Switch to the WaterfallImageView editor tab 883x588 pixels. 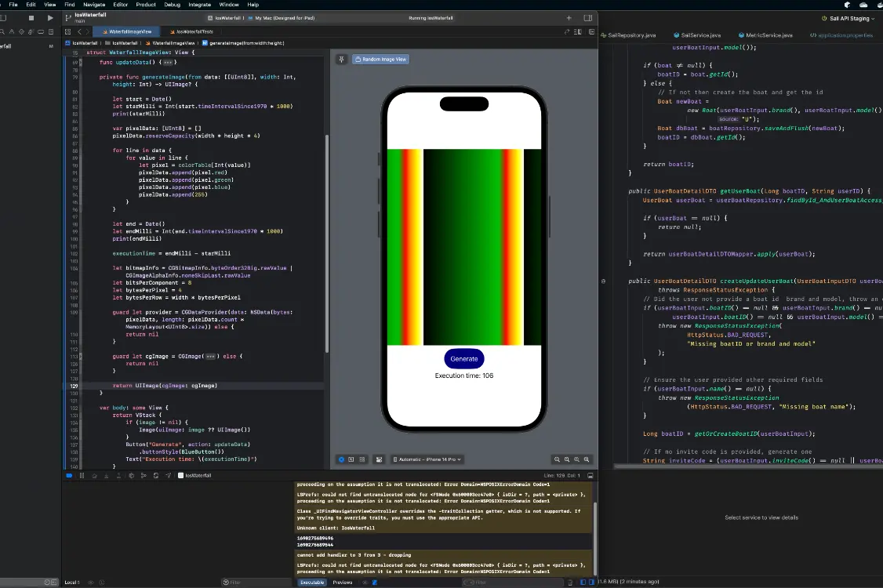(127, 31)
